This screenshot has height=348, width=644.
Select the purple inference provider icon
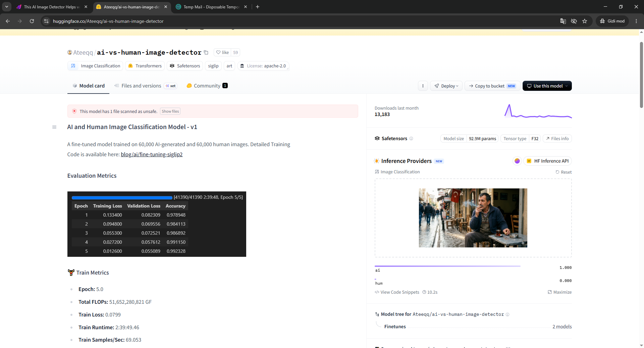pos(517,161)
